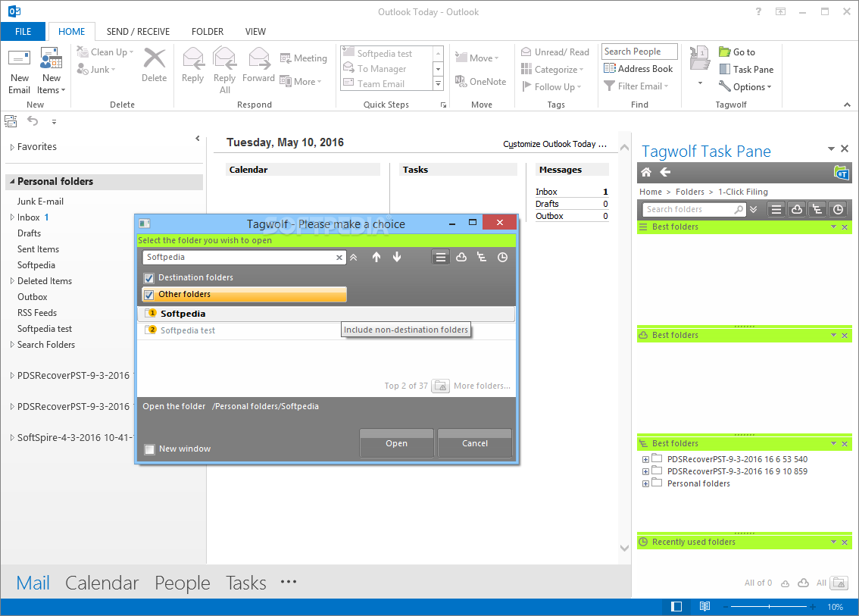Select the Softpedia test folder result
The width and height of the screenshot is (859, 616).
pyautogui.click(x=326, y=330)
